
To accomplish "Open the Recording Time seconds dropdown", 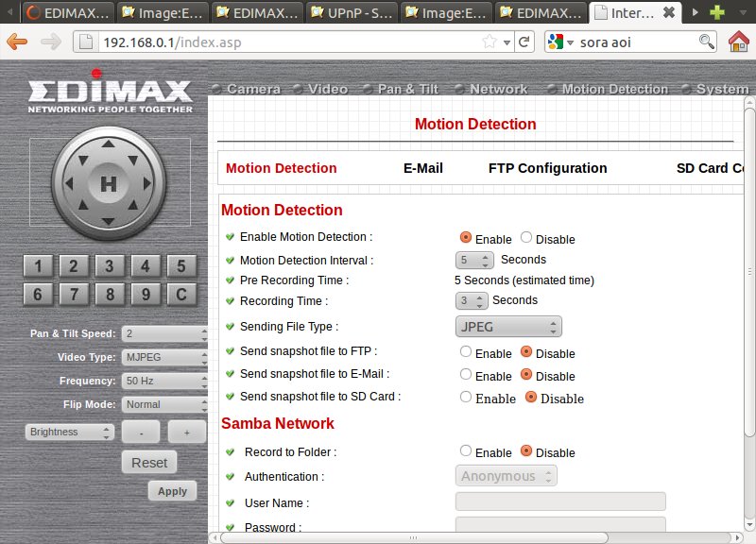I will point(472,300).
